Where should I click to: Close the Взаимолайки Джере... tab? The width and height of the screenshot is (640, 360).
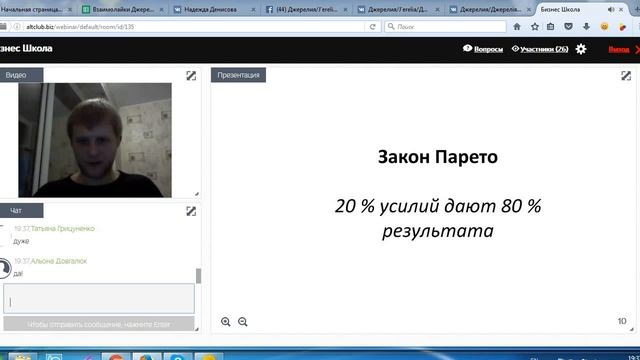[x=161, y=9]
